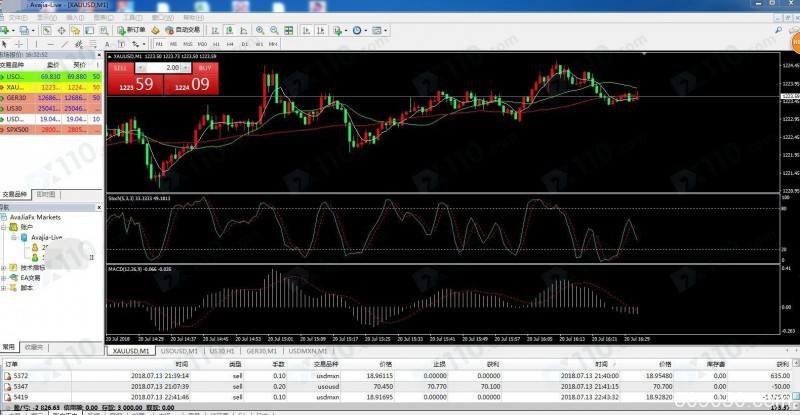Click the red SELL button

point(121,68)
